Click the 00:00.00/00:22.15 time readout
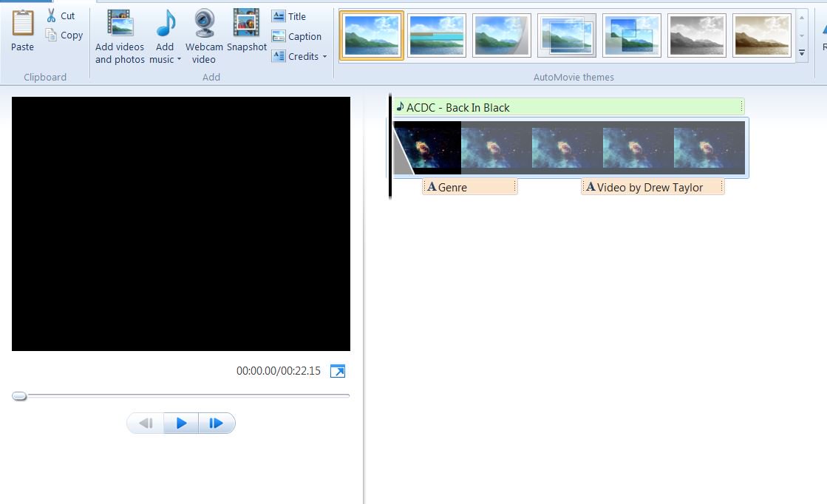The image size is (827, 504). (279, 371)
